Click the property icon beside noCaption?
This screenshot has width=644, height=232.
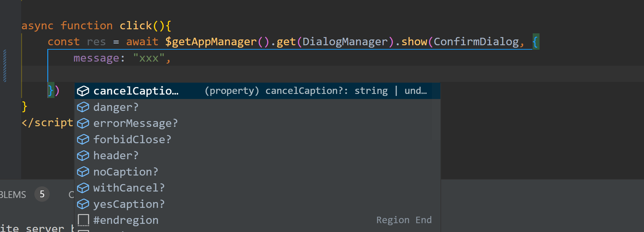tap(83, 172)
